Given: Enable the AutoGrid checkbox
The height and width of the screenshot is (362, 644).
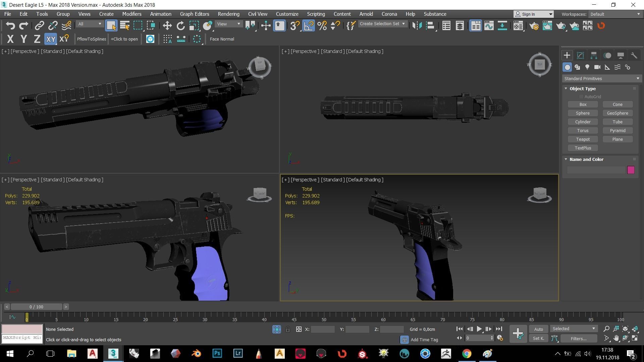Looking at the screenshot, I should 581,97.
